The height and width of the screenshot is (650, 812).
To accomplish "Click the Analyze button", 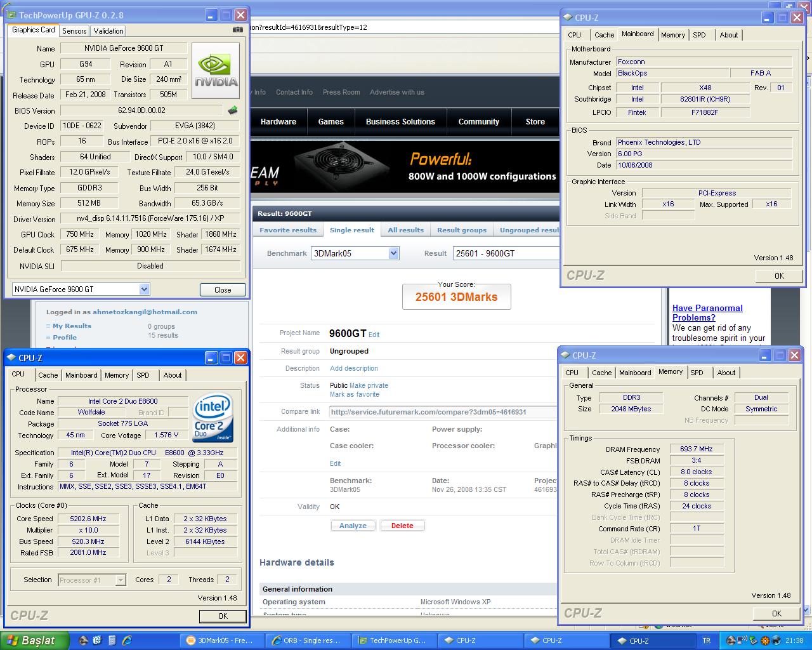I will pyautogui.click(x=353, y=526).
